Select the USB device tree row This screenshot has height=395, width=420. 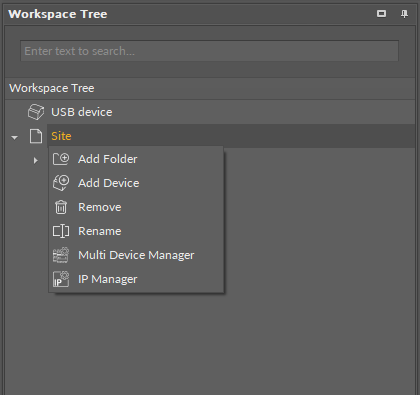[210, 112]
